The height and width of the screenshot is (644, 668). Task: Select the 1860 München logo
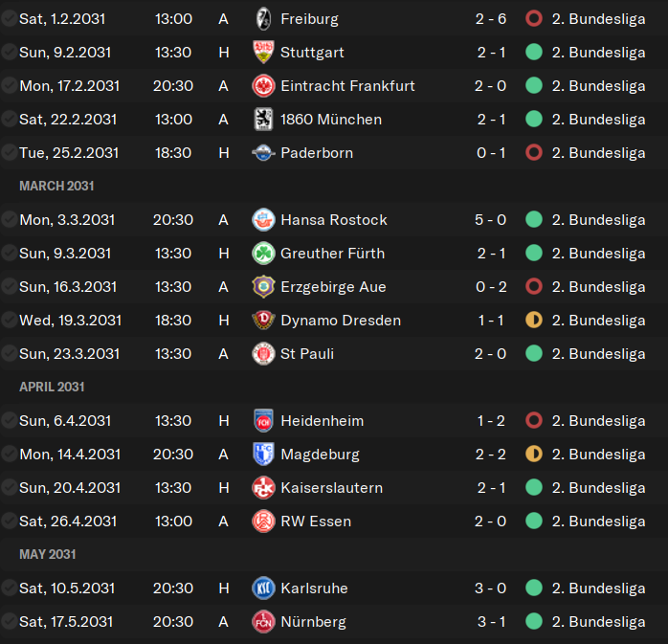[264, 120]
